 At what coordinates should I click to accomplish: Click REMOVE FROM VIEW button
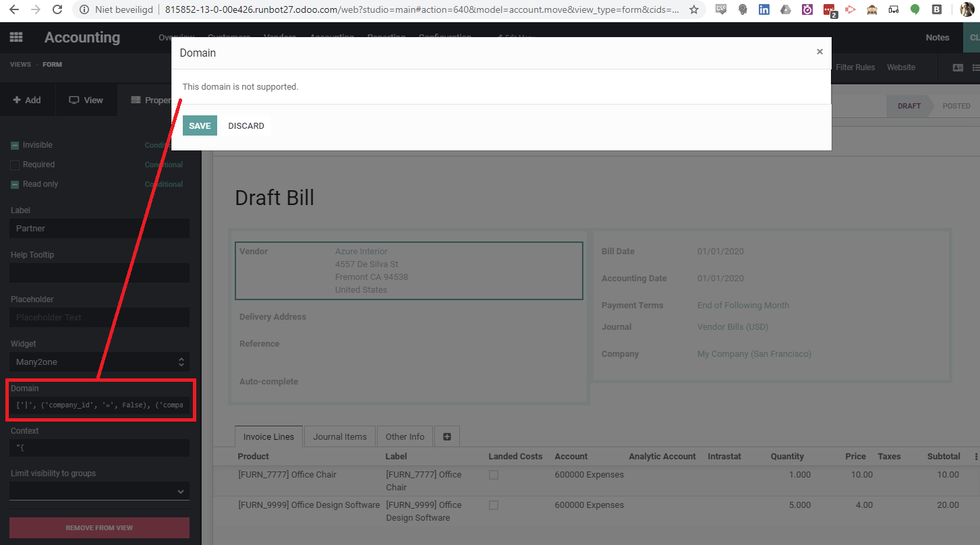click(99, 527)
